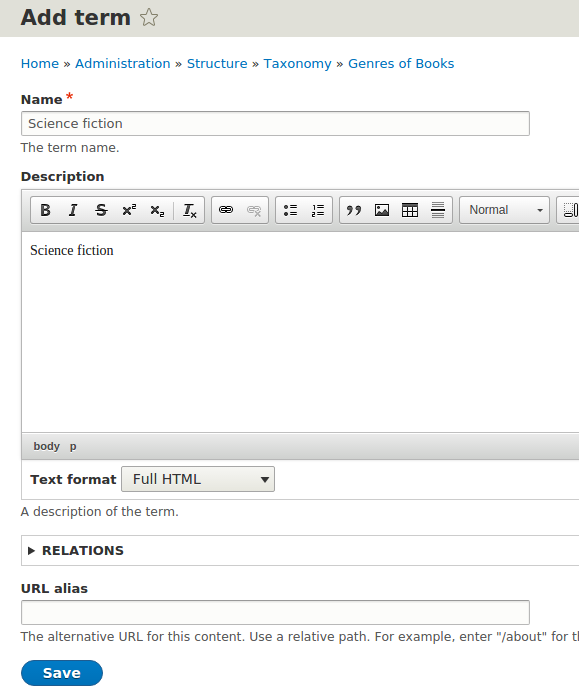The image size is (579, 692).
Task: Open the Normal paragraph format dropdown
Action: 504,210
